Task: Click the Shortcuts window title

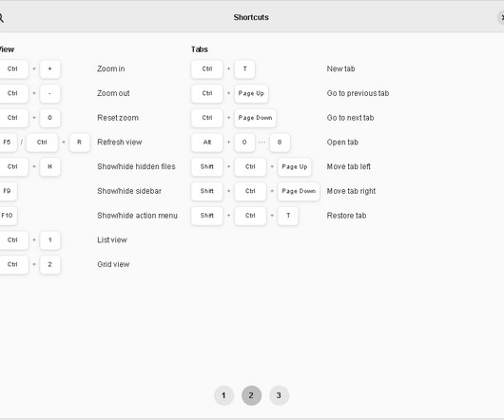Action: (251, 17)
